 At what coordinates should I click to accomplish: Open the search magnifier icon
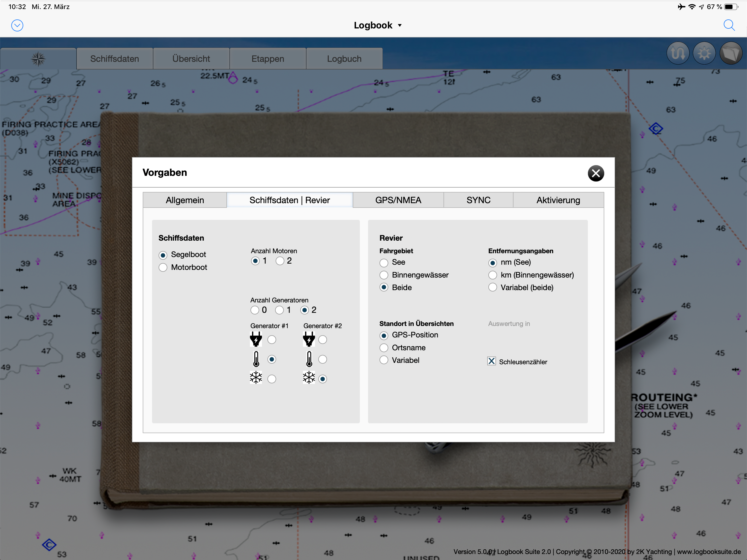[729, 25]
